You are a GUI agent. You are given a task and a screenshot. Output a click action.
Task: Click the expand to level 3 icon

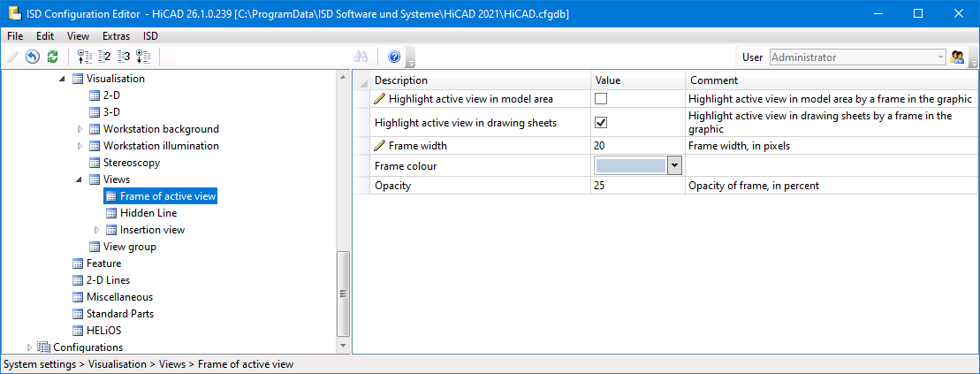click(124, 57)
